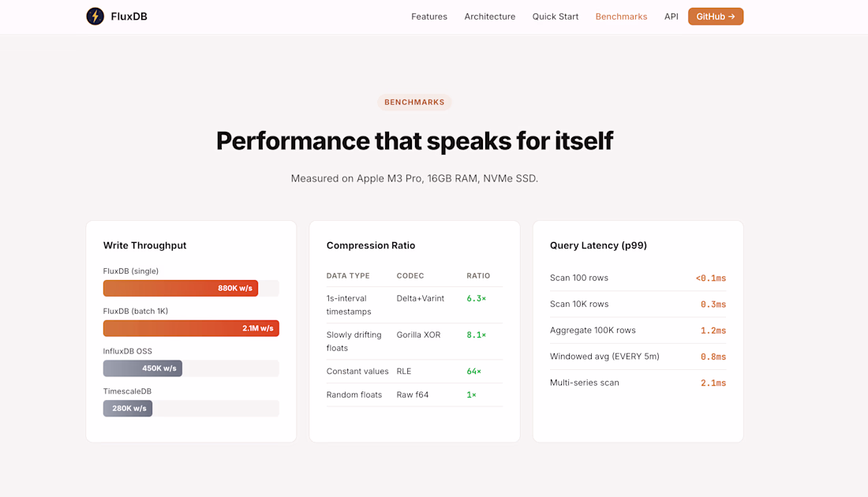Click the 'Scan 100 rows' label
The width and height of the screenshot is (868, 497).
[578, 278]
